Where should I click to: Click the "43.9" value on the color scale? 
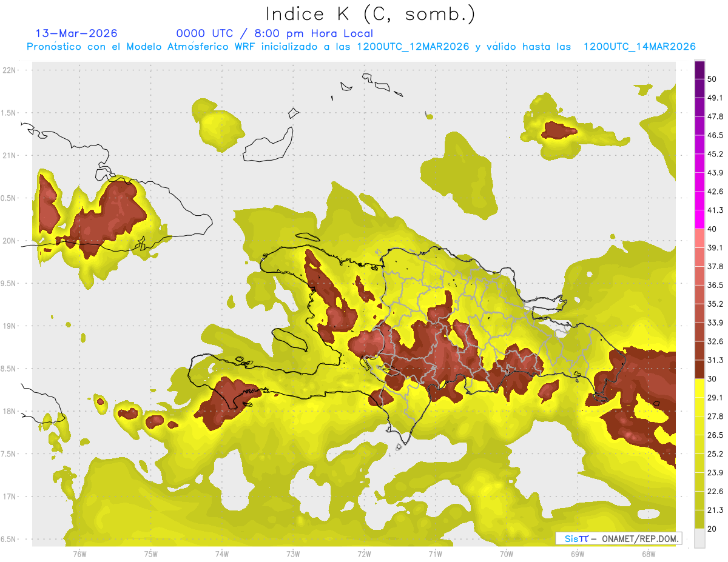(x=715, y=173)
